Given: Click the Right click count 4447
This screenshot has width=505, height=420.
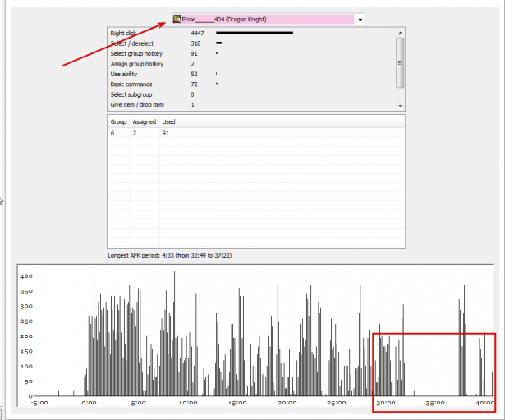Looking at the screenshot, I should (197, 33).
